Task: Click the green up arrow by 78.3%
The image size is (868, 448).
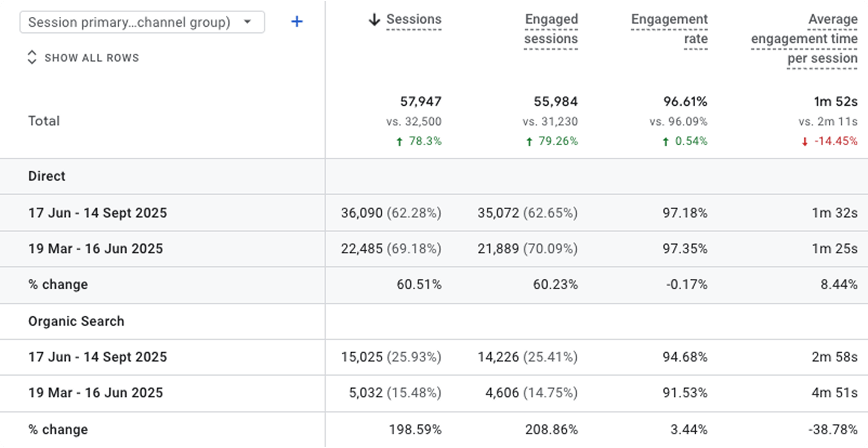Action: [399, 141]
